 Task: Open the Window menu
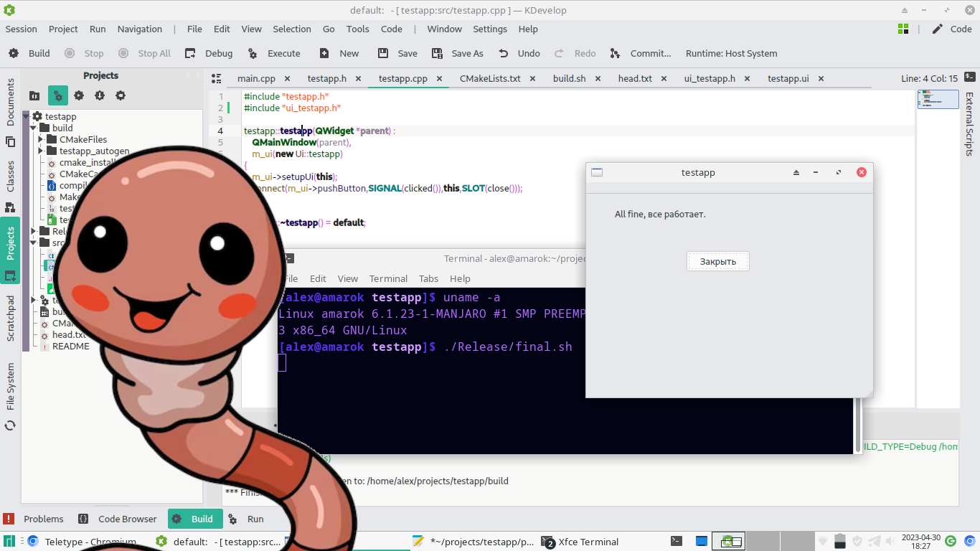click(444, 29)
